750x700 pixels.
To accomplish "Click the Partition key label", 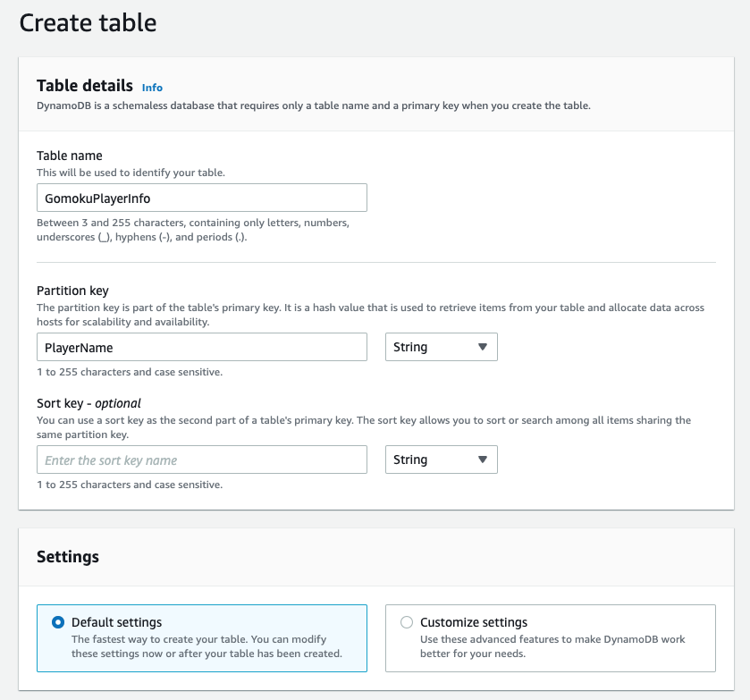I will click(x=72, y=291).
